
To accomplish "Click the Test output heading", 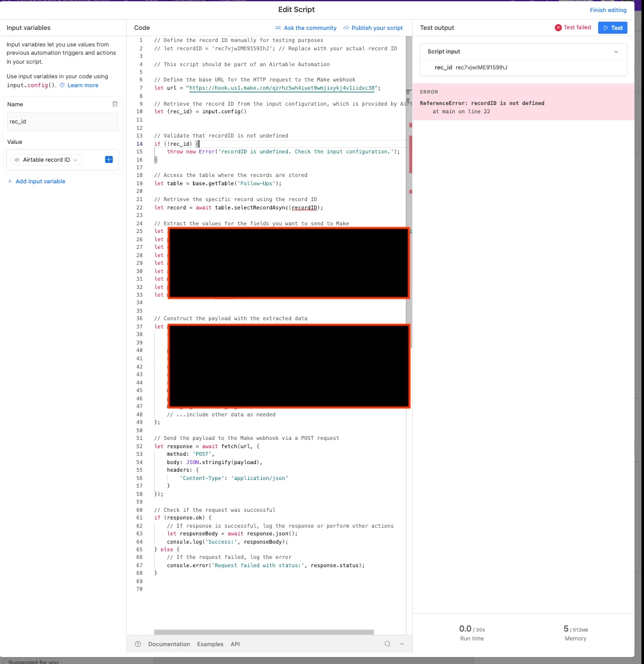I will pyautogui.click(x=437, y=28).
